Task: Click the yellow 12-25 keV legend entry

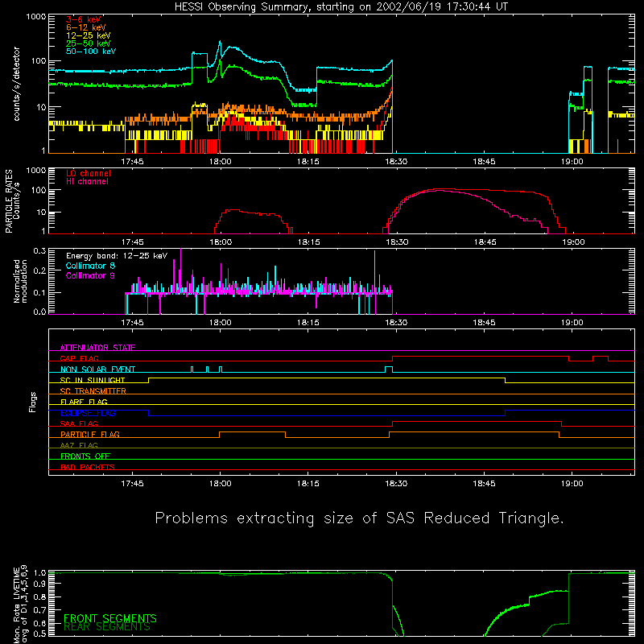Action: click(89, 35)
